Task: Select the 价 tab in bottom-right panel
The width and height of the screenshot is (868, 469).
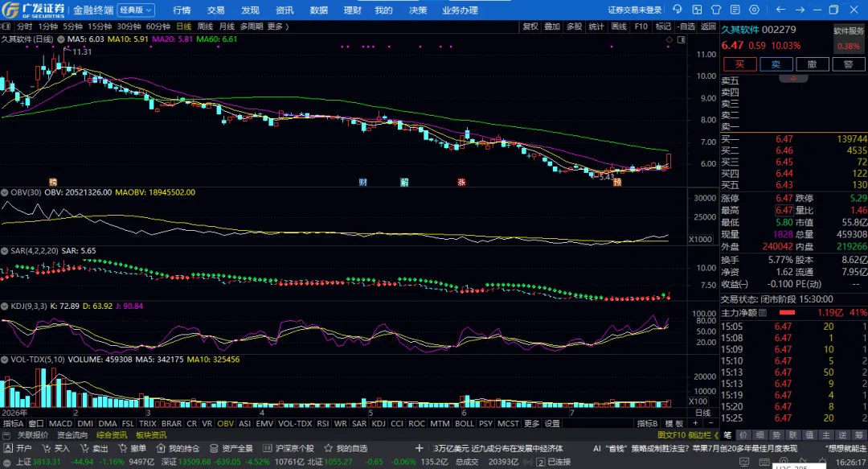Action: point(743,435)
